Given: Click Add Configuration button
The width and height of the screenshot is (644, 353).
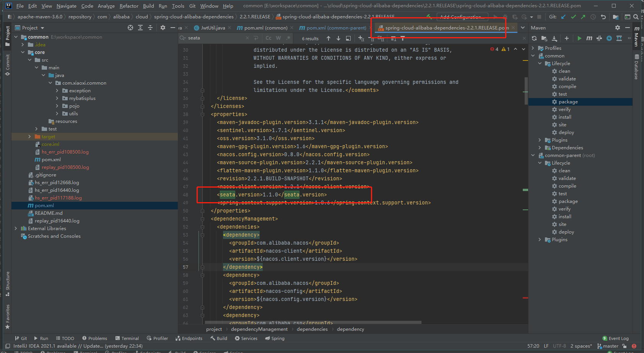Looking at the screenshot, I should tap(462, 17).
